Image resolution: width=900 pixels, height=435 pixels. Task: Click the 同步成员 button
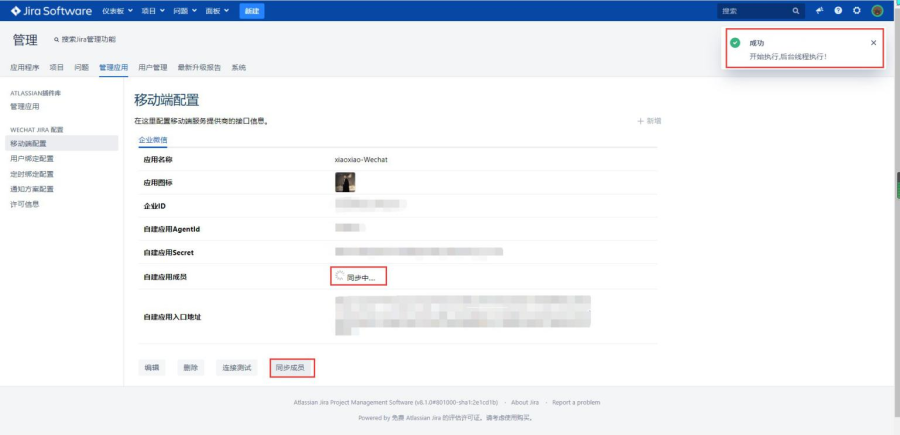coord(293,368)
